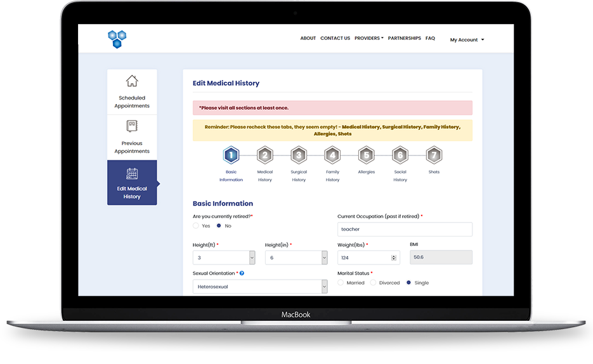
Task: Select Yes for currently retired
Action: [x=197, y=226]
